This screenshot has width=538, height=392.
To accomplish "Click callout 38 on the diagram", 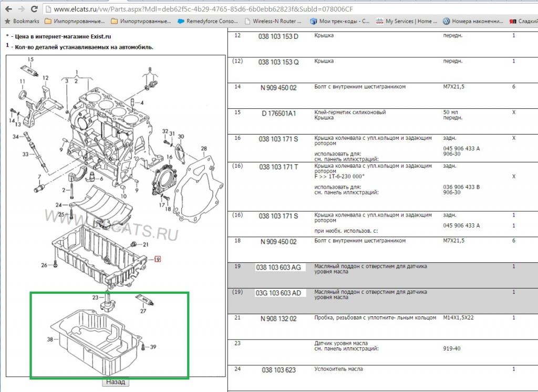I will pyautogui.click(x=50, y=339).
